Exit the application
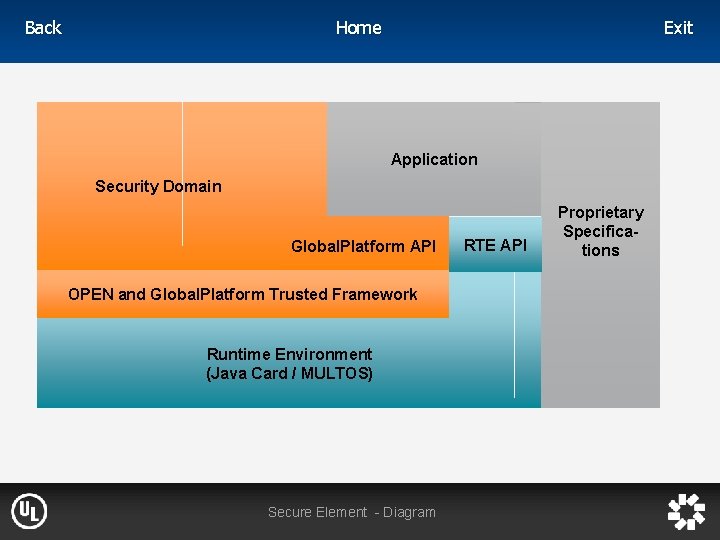 click(678, 28)
